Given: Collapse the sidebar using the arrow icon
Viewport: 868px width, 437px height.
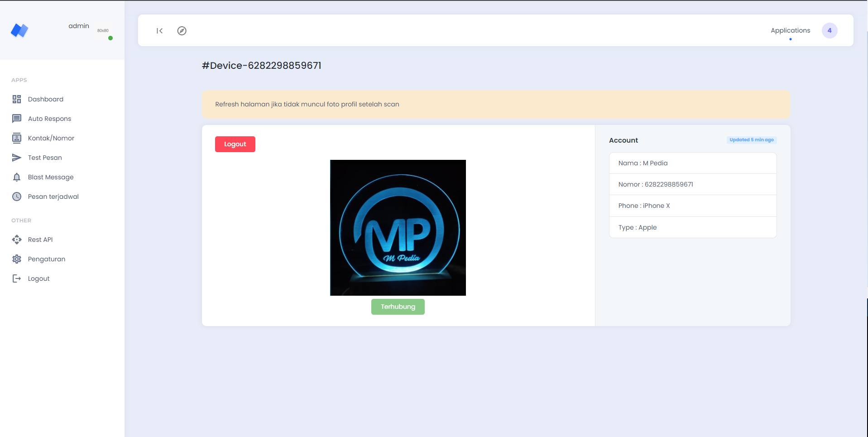Looking at the screenshot, I should coord(159,31).
